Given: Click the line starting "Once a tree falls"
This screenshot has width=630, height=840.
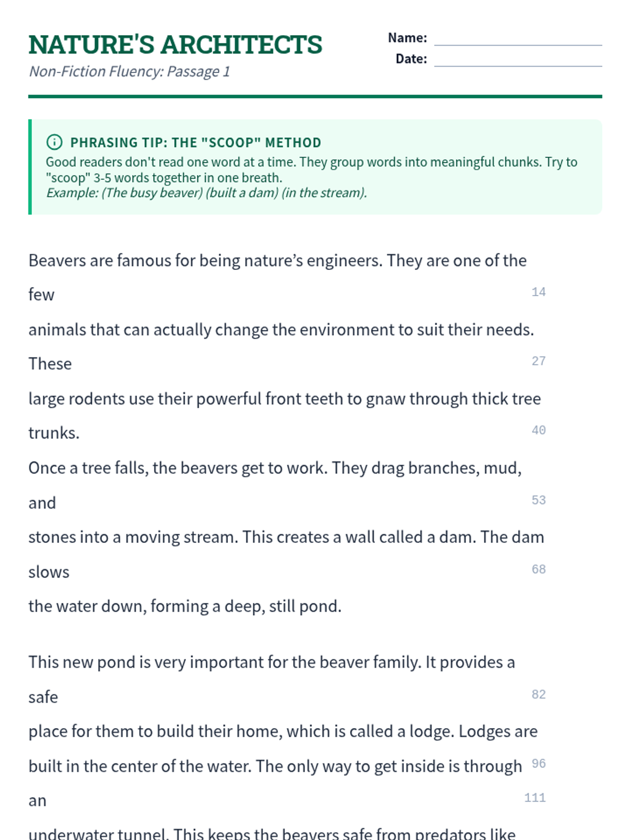Looking at the screenshot, I should (275, 468).
